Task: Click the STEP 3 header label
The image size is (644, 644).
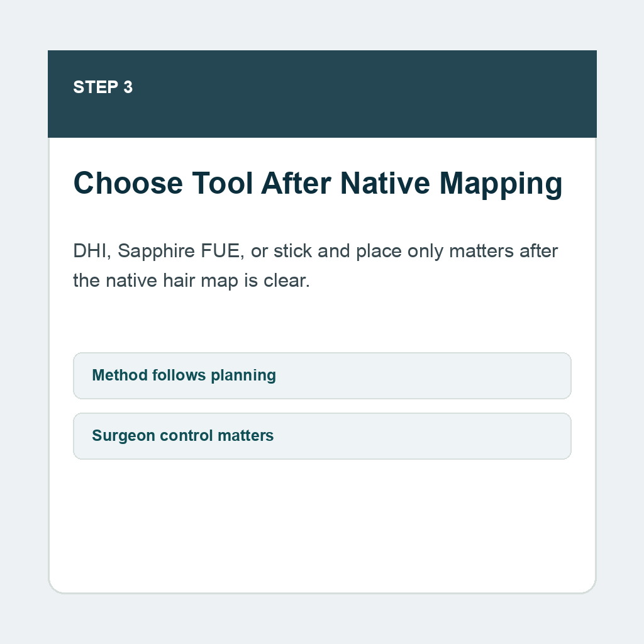Action: (103, 87)
